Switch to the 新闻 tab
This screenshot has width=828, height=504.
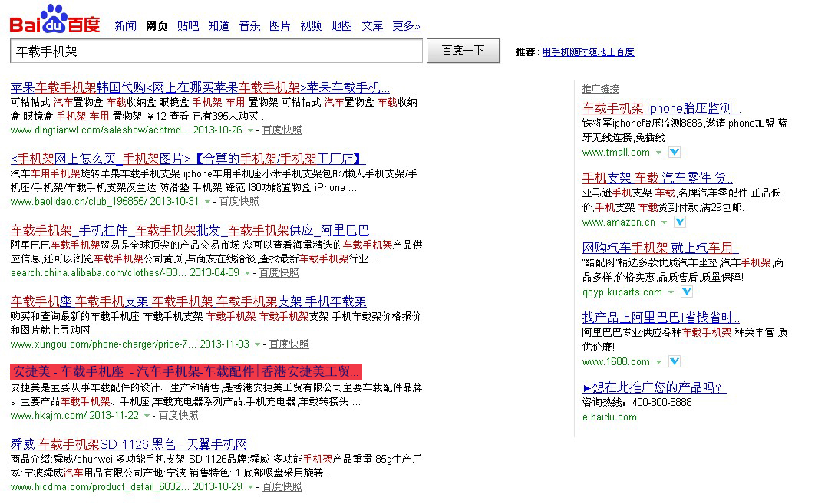pyautogui.click(x=125, y=26)
